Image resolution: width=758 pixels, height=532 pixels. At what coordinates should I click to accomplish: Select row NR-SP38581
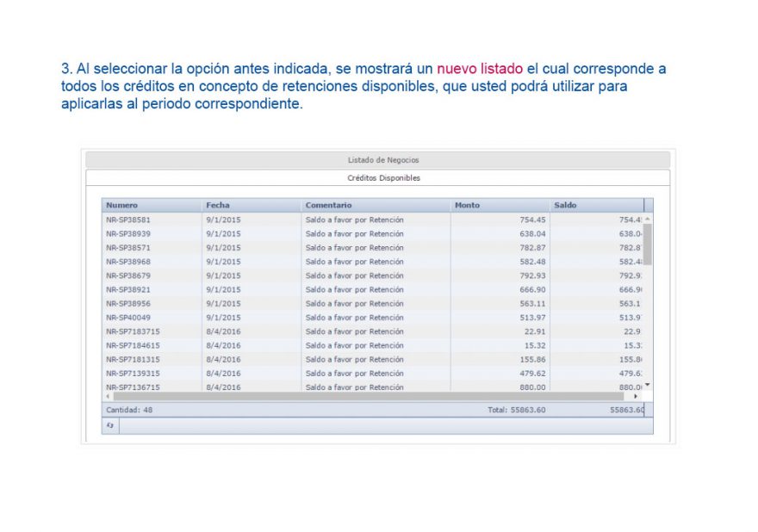point(373,220)
